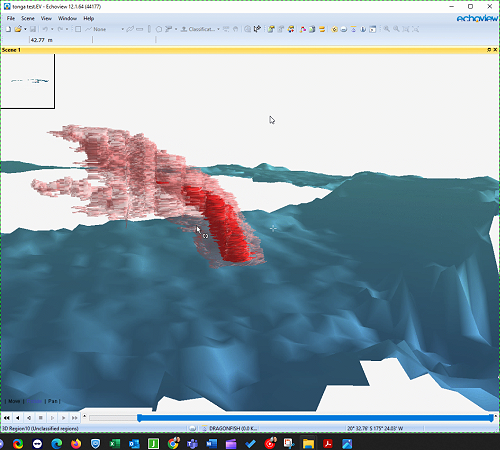Open Firefox from the taskbar

(76, 444)
